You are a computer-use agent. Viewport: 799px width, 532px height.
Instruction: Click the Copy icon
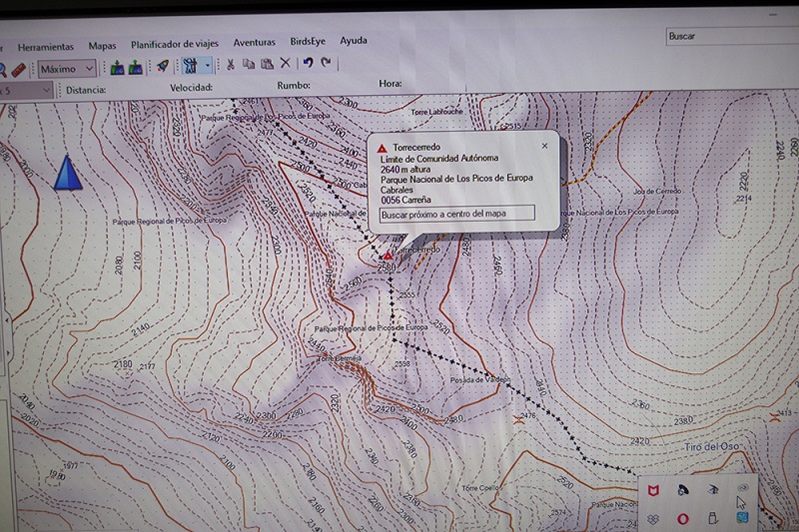coord(248,64)
